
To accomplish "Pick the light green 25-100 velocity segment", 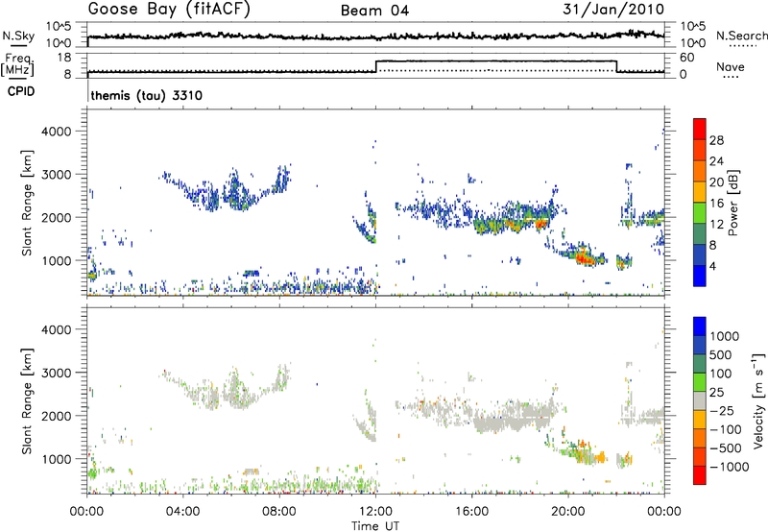I will point(700,382).
